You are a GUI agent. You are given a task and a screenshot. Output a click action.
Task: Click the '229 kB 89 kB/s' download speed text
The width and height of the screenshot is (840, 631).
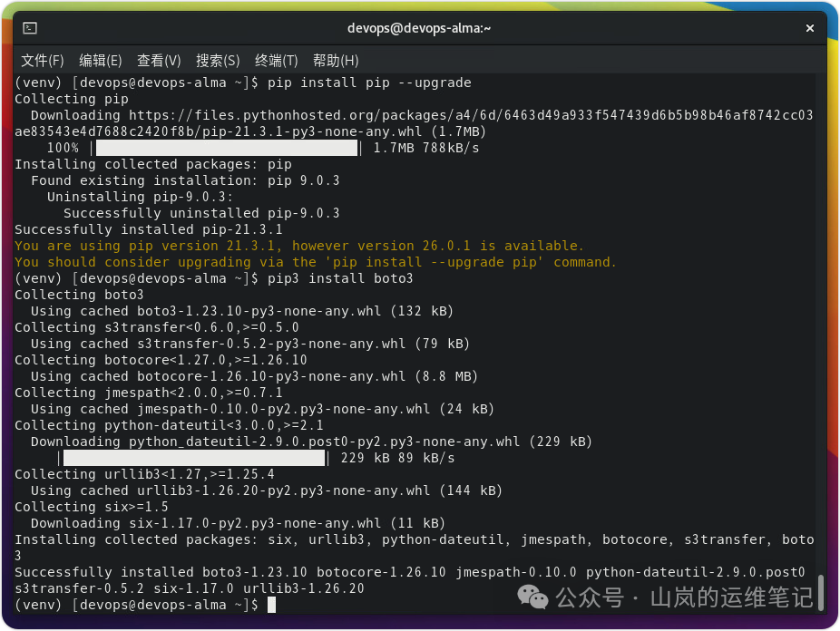point(397,458)
